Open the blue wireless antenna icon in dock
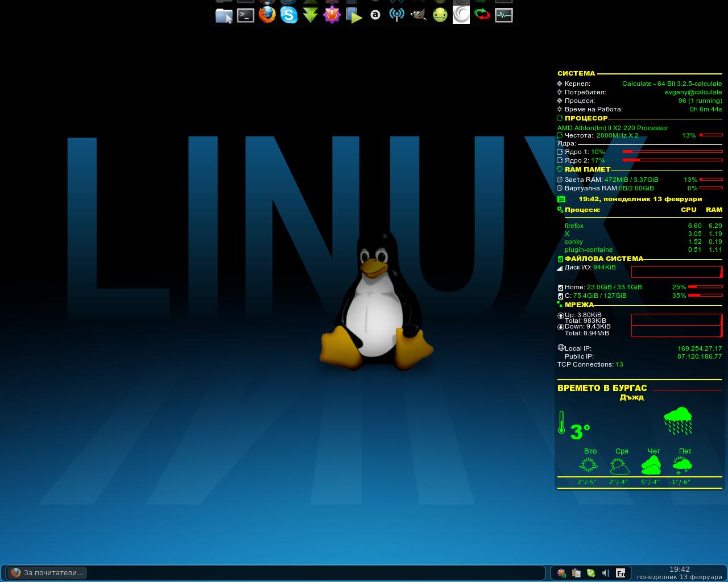Image resolution: width=728 pixels, height=582 pixels. [396, 15]
